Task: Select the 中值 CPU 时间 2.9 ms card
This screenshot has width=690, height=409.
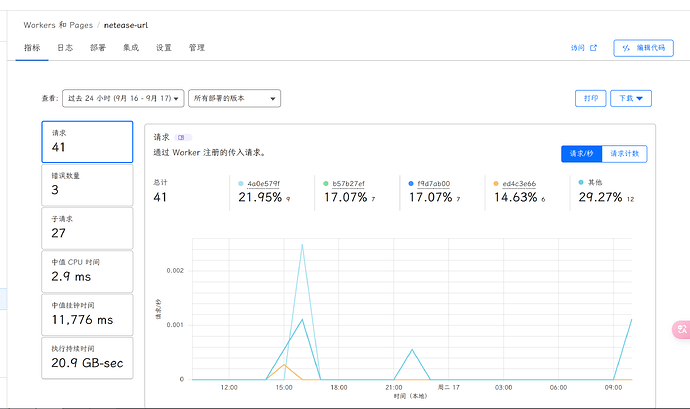Action: (87, 271)
